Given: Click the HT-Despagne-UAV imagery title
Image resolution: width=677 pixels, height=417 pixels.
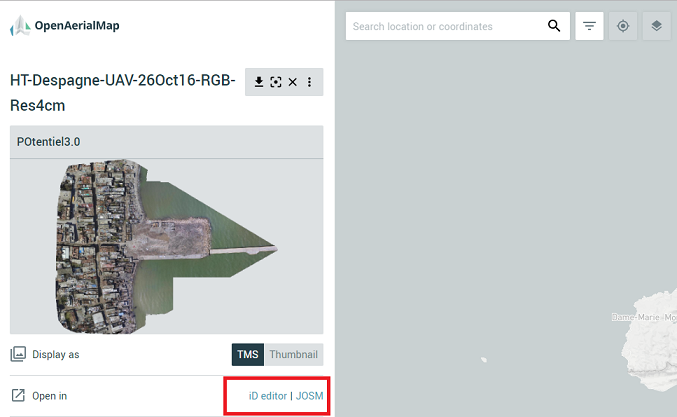Looking at the screenshot, I should tap(123, 93).
